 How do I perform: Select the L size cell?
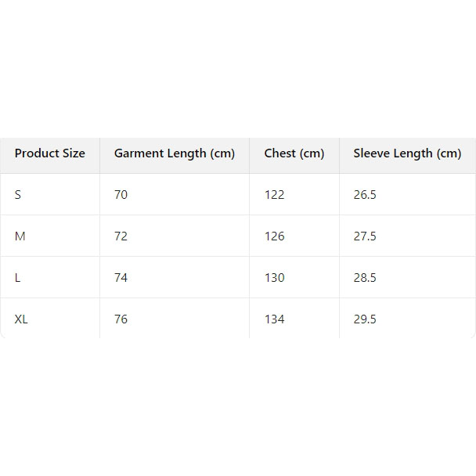click(x=18, y=278)
